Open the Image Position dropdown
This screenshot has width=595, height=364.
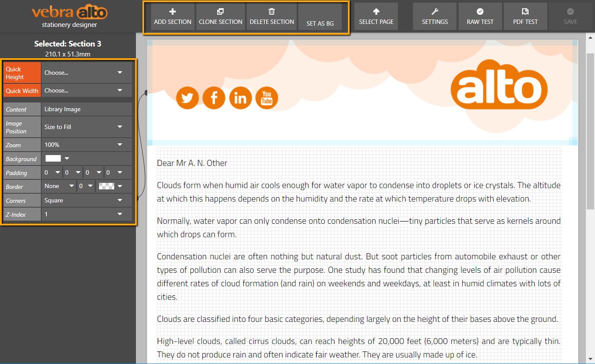click(x=86, y=127)
